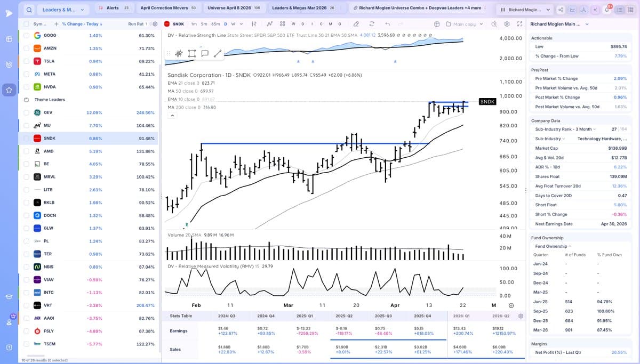Switch to grid layout view icon
Image resolution: width=640 pixels, height=364 pixels.
pos(631,10)
